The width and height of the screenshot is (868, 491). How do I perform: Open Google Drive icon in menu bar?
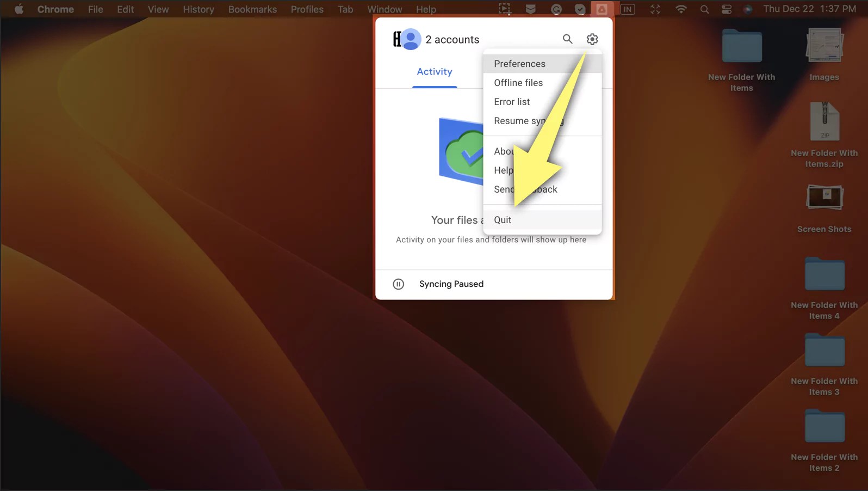pyautogui.click(x=602, y=9)
